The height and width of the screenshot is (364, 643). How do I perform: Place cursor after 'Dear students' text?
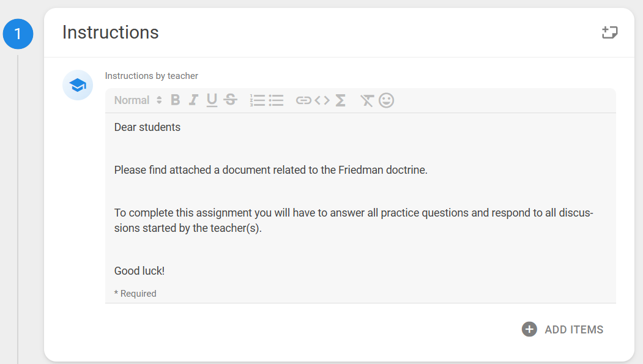point(181,127)
